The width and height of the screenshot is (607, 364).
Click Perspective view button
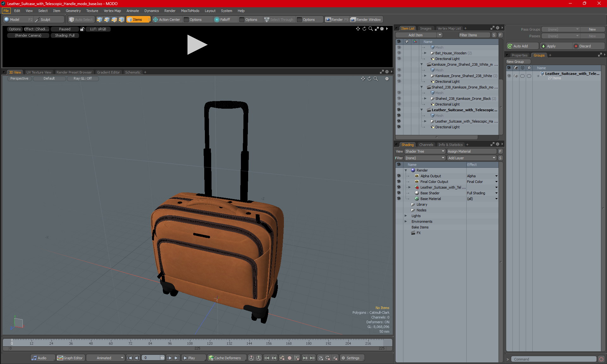pos(19,79)
